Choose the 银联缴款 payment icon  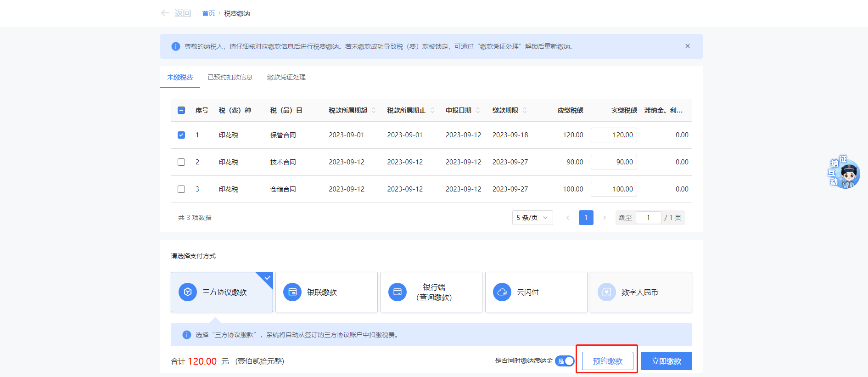292,292
